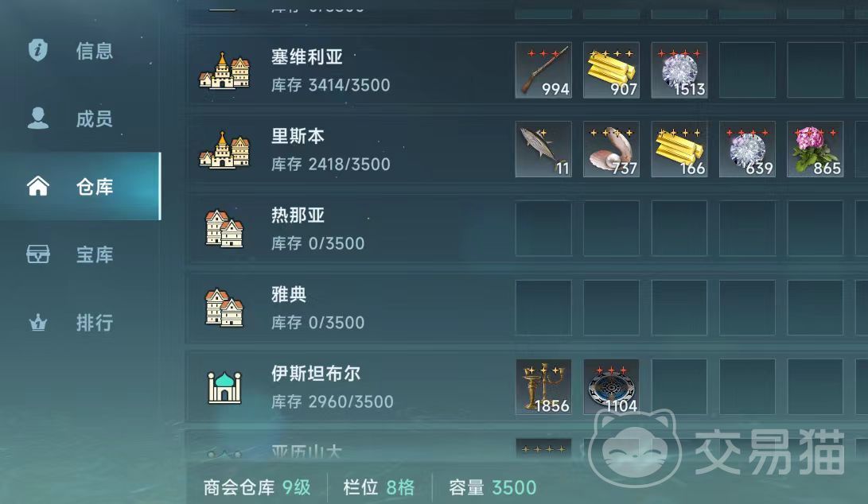
Task: Select the gold bars item with 166 in 里斯本
Action: pos(679,149)
